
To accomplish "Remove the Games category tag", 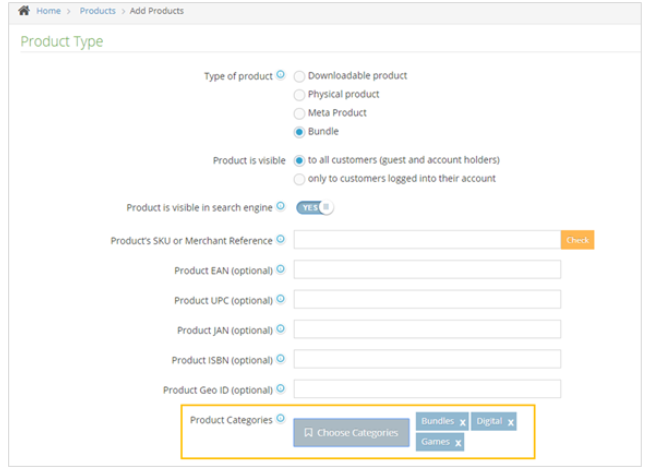I will coord(458,442).
